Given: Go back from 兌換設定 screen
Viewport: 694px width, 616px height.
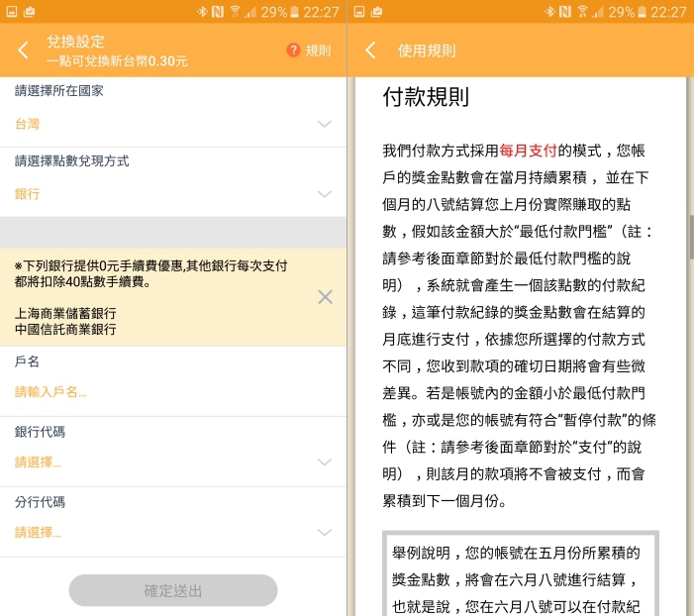Looking at the screenshot, I should click(x=24, y=51).
